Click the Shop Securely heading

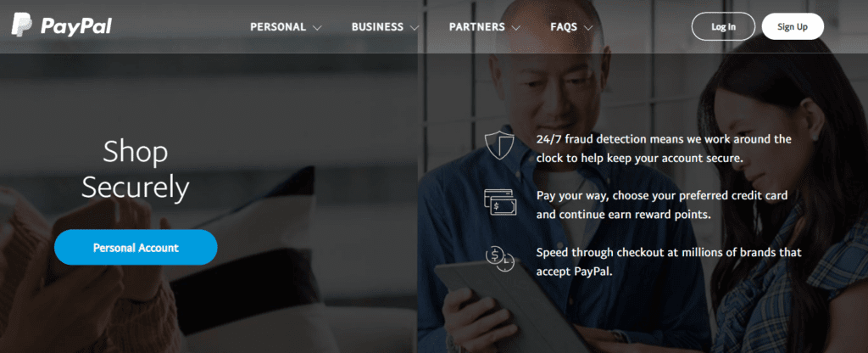click(x=136, y=170)
